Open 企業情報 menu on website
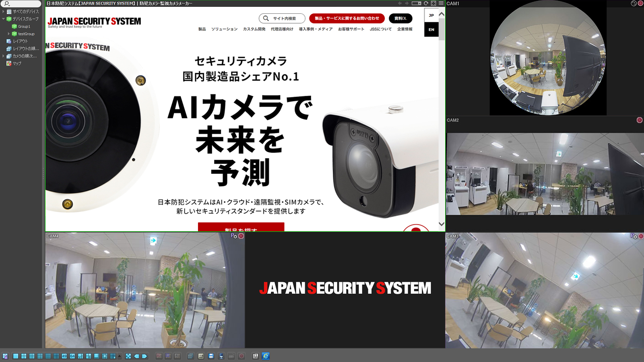This screenshot has width=644, height=362. click(x=405, y=29)
